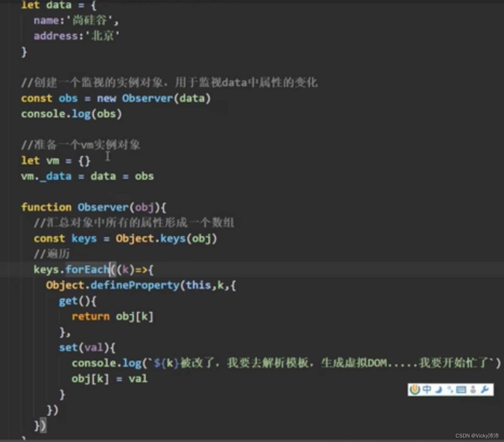The image size is (504, 442).
Task: Click the line 'obj[k] = val'
Action: [x=109, y=379]
